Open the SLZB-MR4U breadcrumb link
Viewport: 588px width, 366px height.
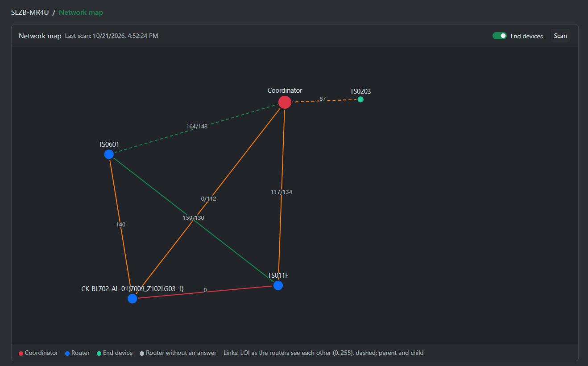(30, 12)
